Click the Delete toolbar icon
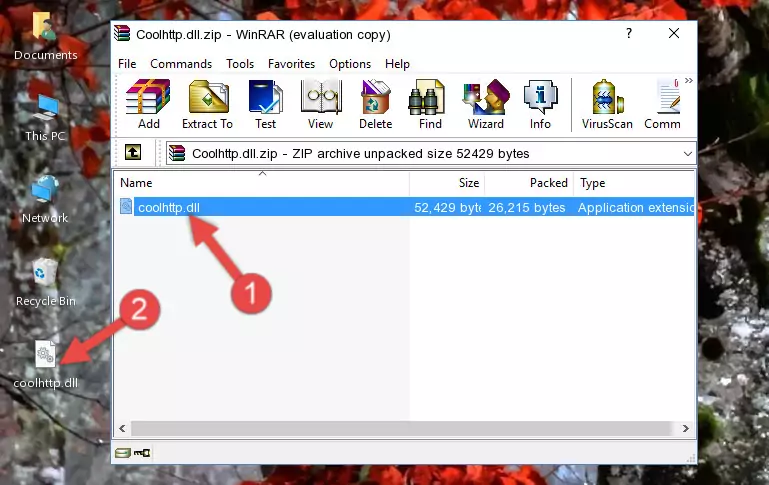The image size is (769, 485). pyautogui.click(x=375, y=104)
